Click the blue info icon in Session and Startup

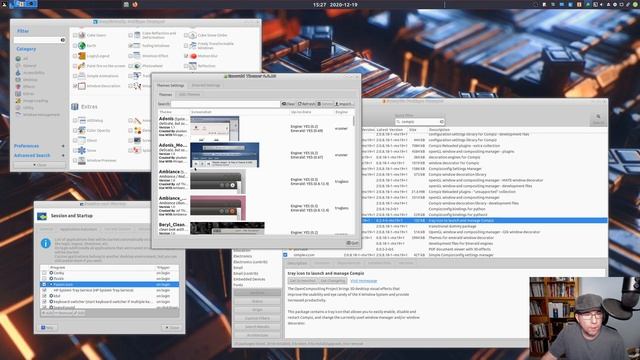click(x=46, y=243)
